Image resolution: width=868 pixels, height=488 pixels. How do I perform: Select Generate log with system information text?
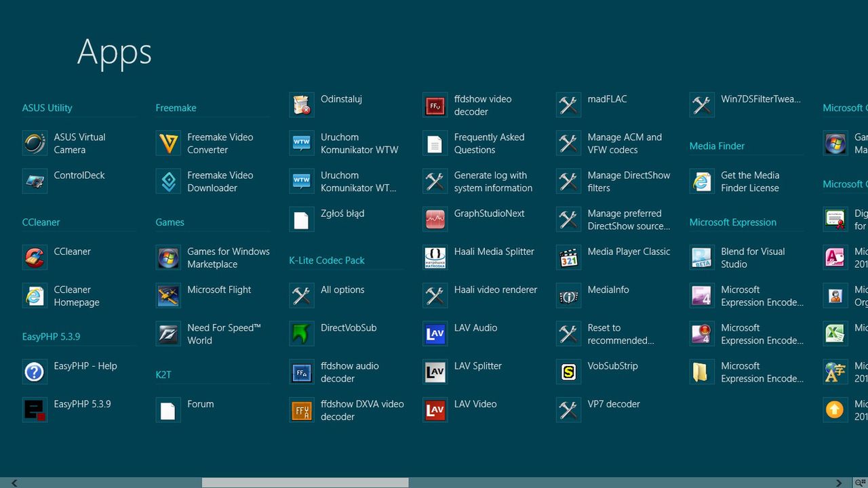click(x=493, y=182)
